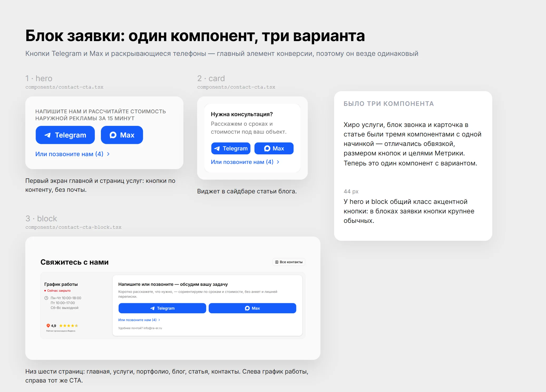Image resolution: width=546 pixels, height=392 pixels.
Task: Click the "2 · card" variant label
Action: click(211, 78)
